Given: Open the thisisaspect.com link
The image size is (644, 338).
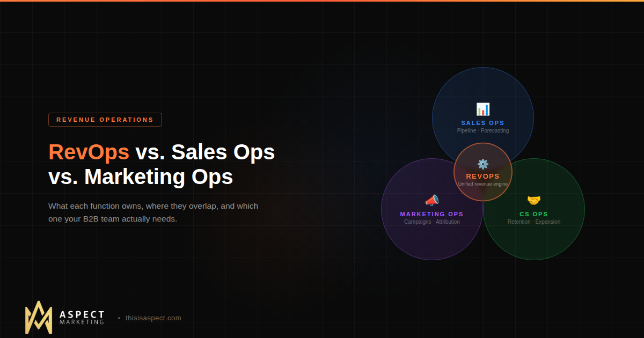Looking at the screenshot, I should (x=152, y=318).
